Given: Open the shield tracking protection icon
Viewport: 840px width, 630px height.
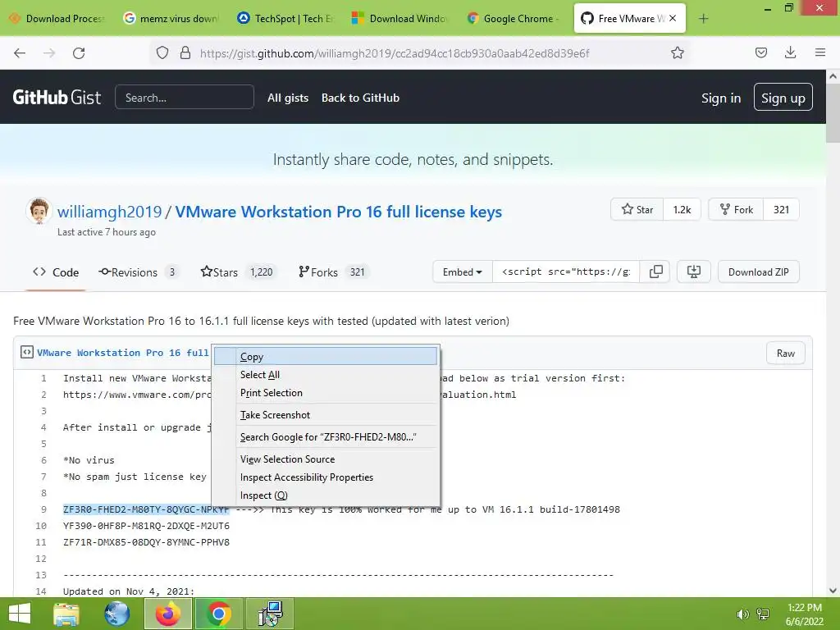Looking at the screenshot, I should point(162,52).
